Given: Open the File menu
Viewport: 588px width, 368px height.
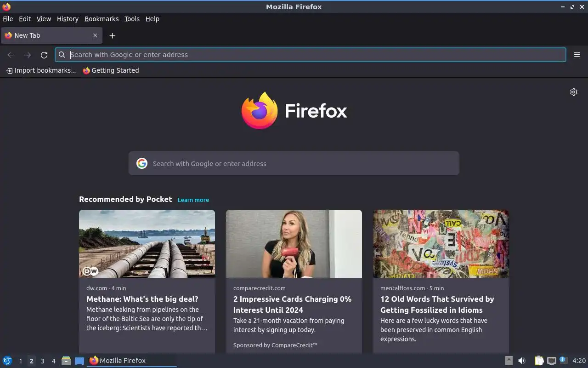Looking at the screenshot, I should click(x=8, y=19).
